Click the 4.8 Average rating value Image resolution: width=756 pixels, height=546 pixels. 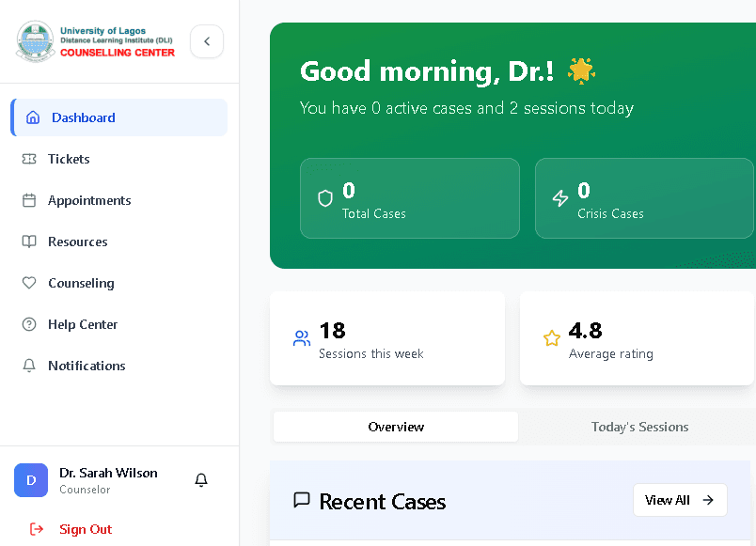point(585,331)
